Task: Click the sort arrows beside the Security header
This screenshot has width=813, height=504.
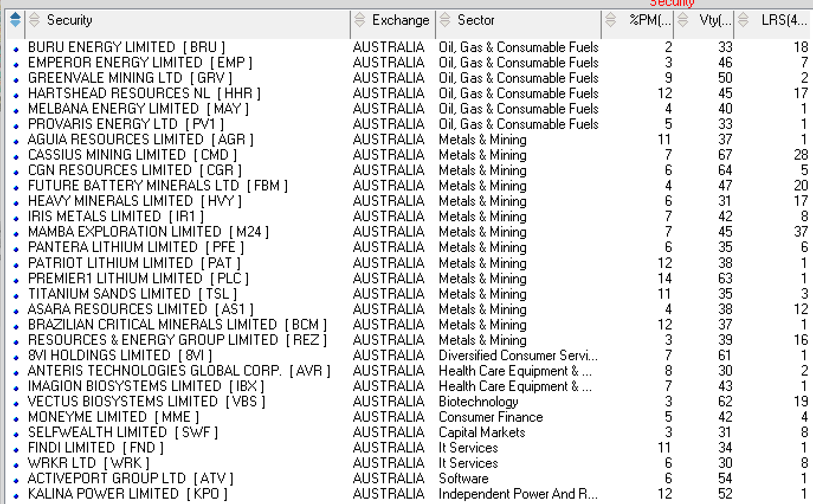Action: tap(34, 20)
